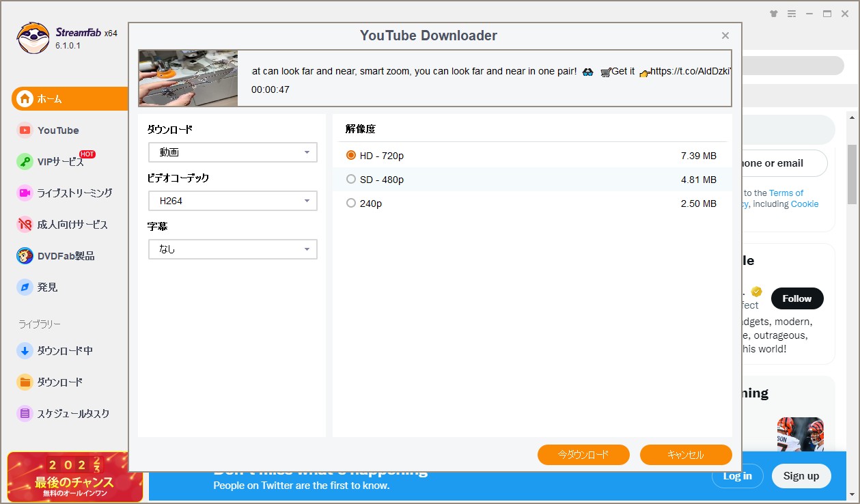Viewport: 860px width, 504px height.
Task: Click the HOT badge on VIPサービス
Action: (x=87, y=154)
